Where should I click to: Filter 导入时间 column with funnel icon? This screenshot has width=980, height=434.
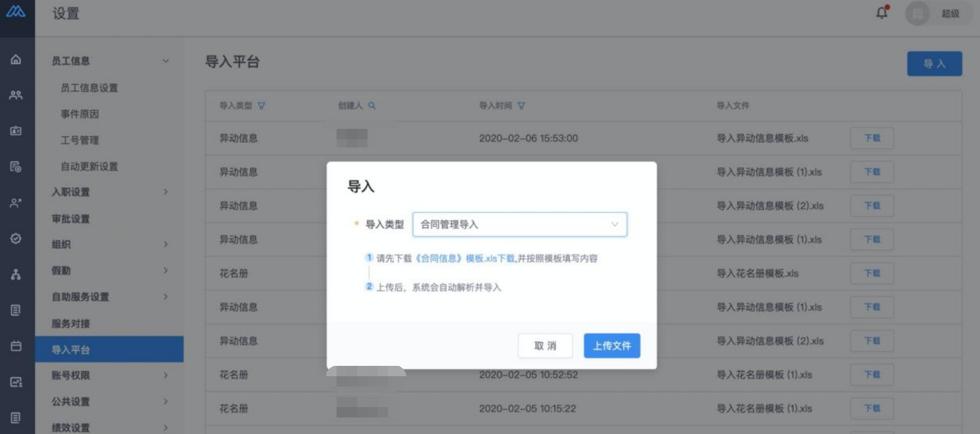[521, 106]
